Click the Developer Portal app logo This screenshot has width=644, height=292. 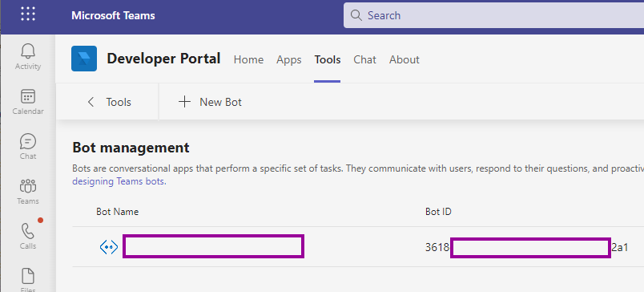click(84, 59)
